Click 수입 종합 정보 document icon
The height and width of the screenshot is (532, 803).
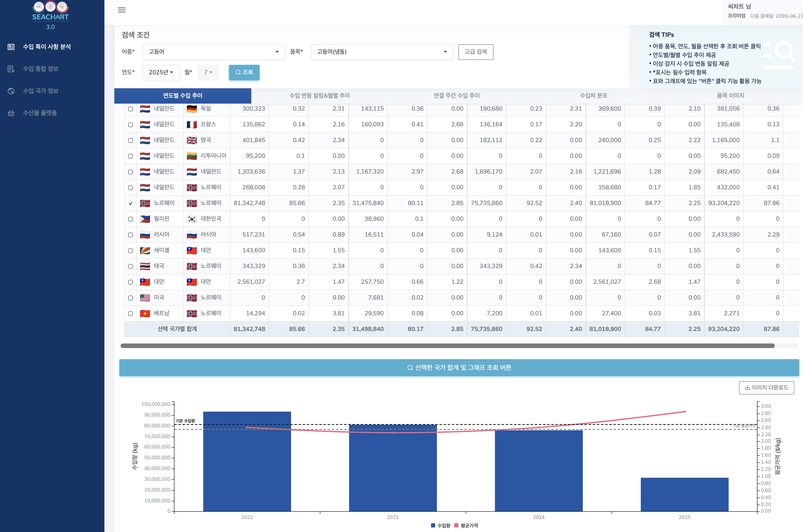11,69
